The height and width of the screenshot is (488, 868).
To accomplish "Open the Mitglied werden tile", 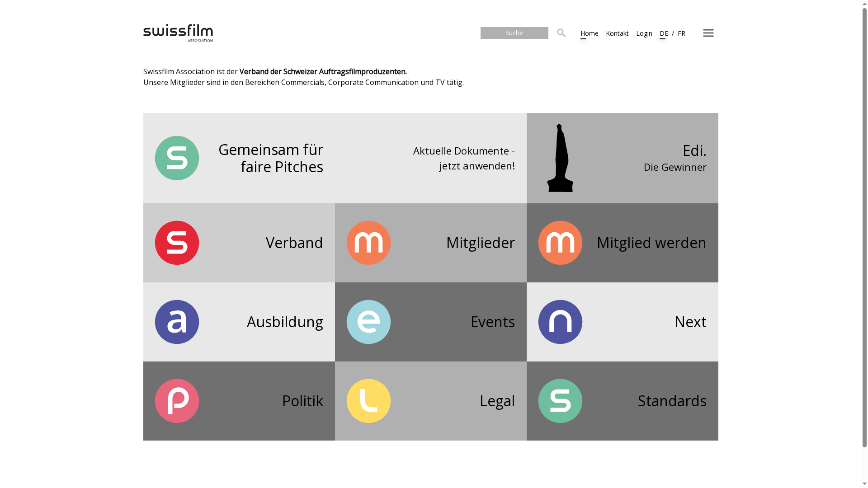I will click(x=651, y=243).
